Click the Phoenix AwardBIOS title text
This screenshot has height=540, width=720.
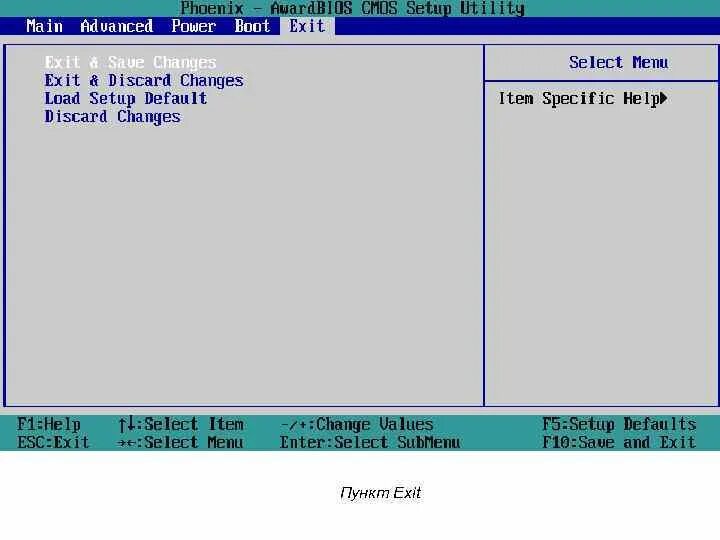352,8
